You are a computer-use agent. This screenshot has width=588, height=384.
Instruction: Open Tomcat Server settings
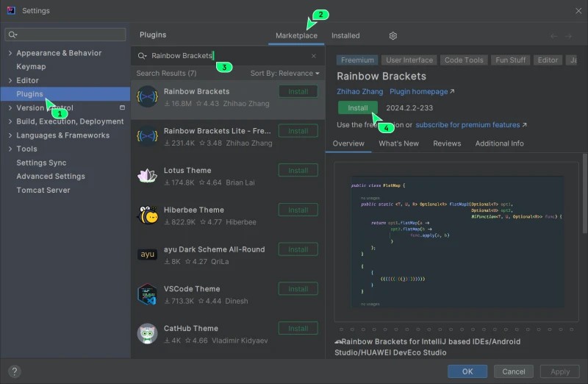(43, 190)
